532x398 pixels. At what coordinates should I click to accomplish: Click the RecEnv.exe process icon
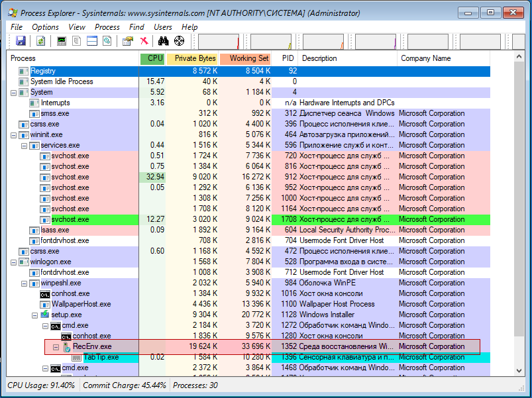pyautogui.click(x=66, y=347)
